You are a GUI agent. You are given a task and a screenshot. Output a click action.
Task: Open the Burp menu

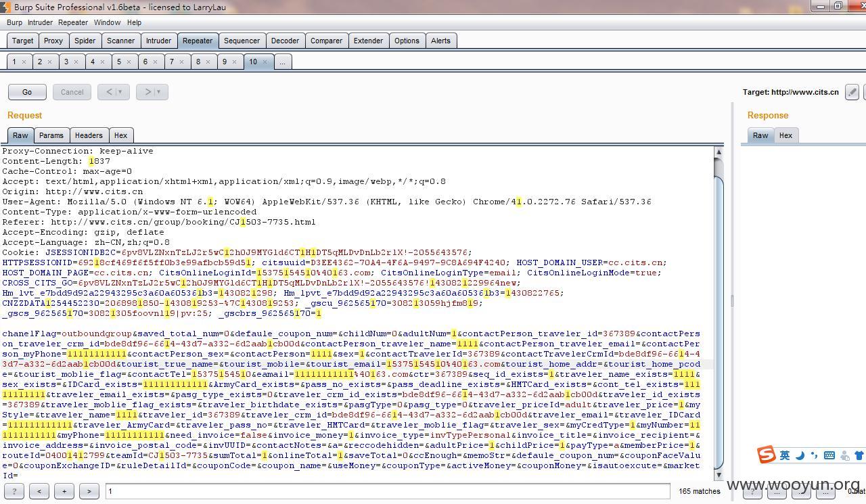click(14, 22)
